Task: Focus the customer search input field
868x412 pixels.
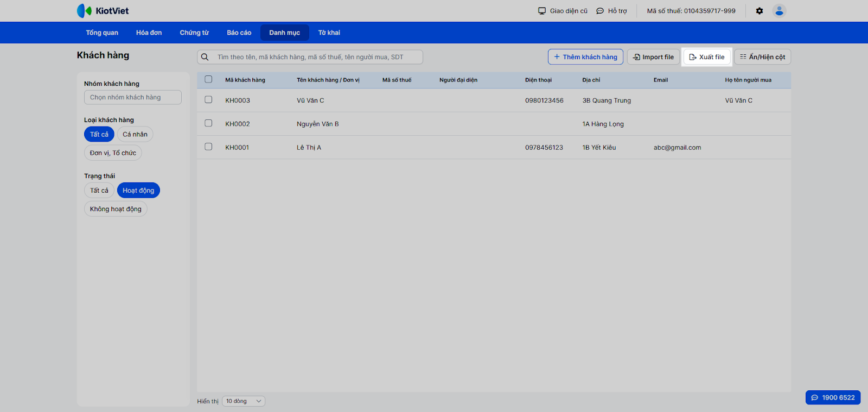Action: (x=310, y=57)
